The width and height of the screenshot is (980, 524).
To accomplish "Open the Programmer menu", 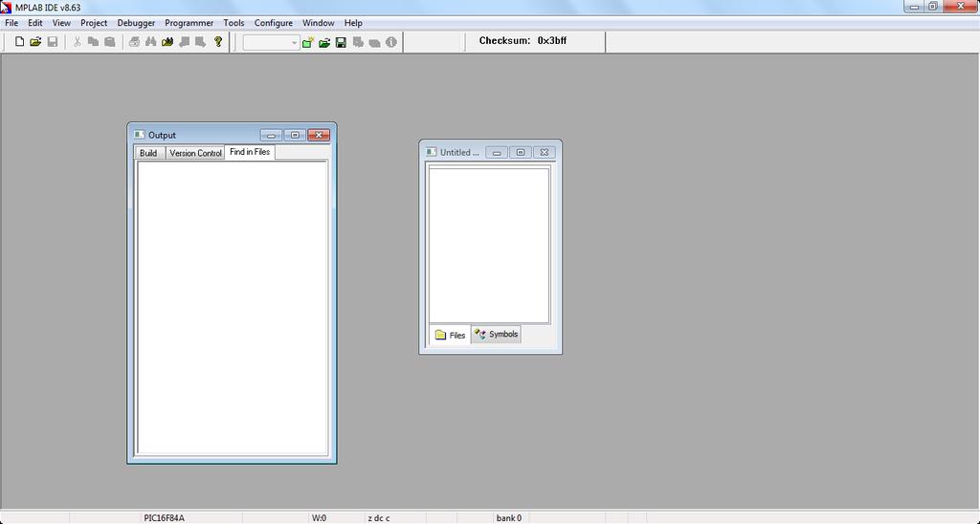I will 189,23.
